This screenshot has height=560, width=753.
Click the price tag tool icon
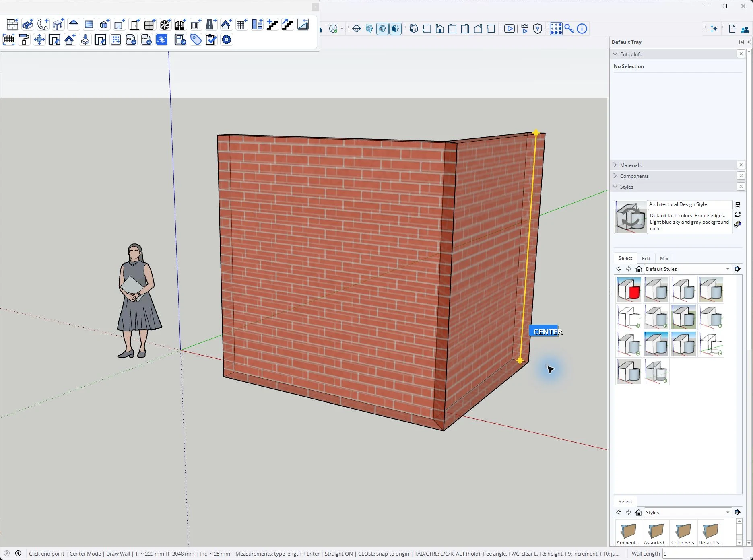tap(196, 39)
